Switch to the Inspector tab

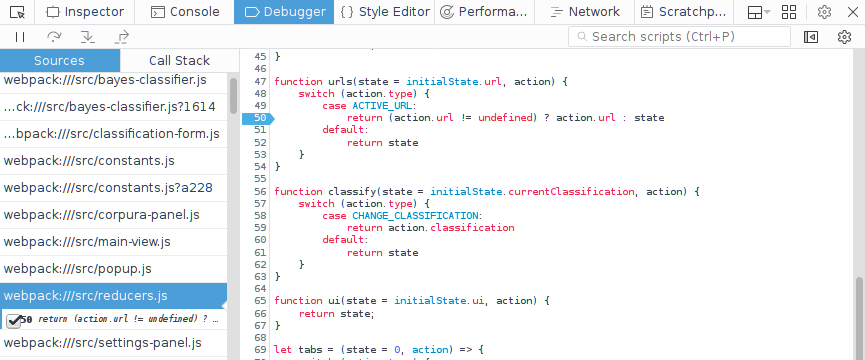coord(84,12)
